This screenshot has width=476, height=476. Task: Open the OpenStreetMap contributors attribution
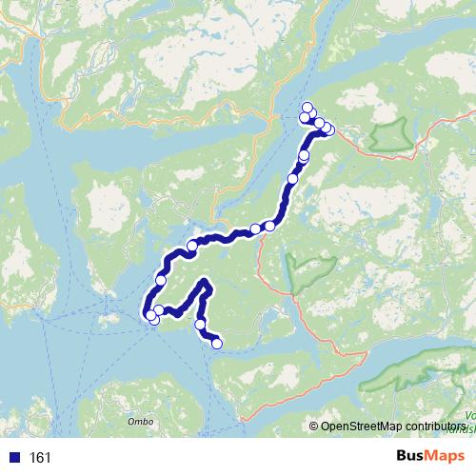click(387, 426)
